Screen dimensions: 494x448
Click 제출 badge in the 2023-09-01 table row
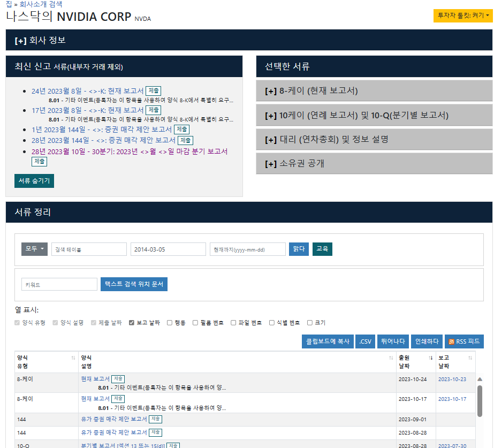click(156, 419)
